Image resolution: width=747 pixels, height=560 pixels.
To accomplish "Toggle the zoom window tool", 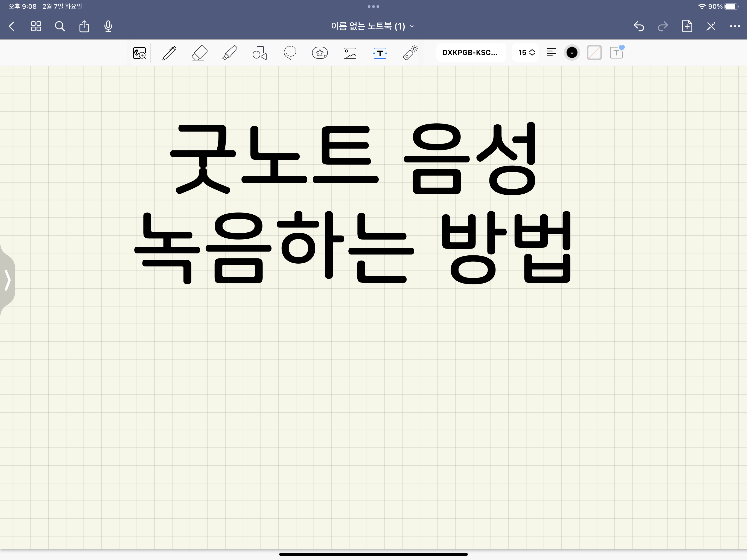I will pos(139,53).
